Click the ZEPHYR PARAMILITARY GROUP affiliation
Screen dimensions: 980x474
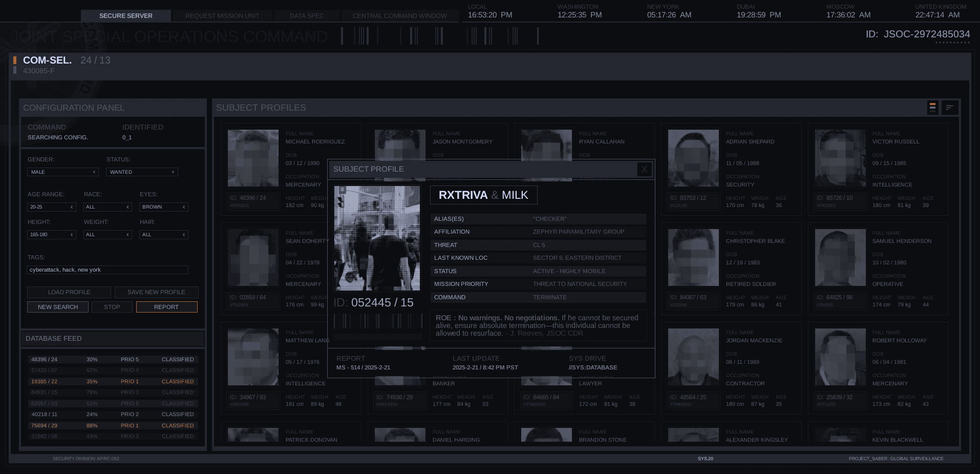point(579,232)
